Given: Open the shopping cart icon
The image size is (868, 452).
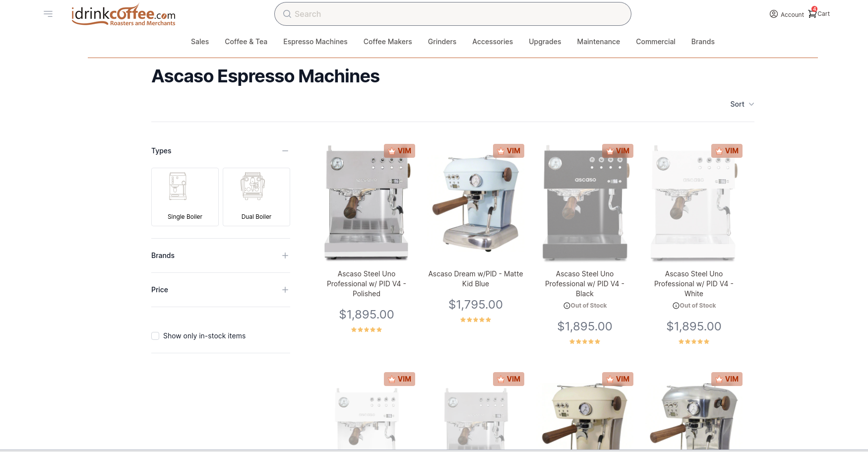Looking at the screenshot, I should click(812, 13).
